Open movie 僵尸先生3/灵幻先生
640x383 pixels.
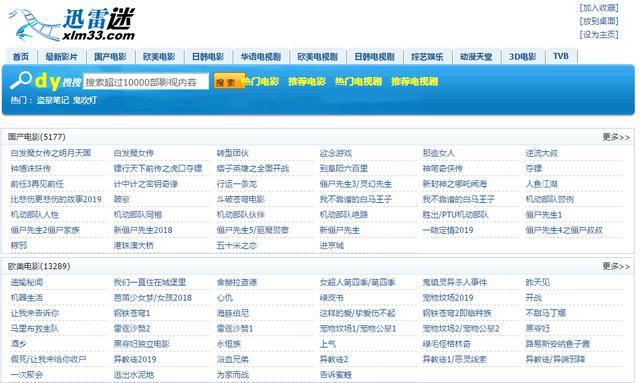click(x=356, y=184)
